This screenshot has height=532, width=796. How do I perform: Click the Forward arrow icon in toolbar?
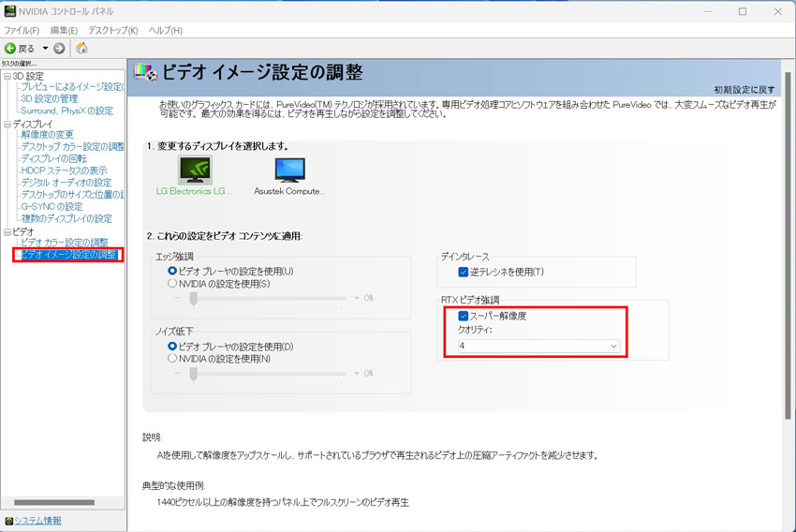click(x=59, y=48)
